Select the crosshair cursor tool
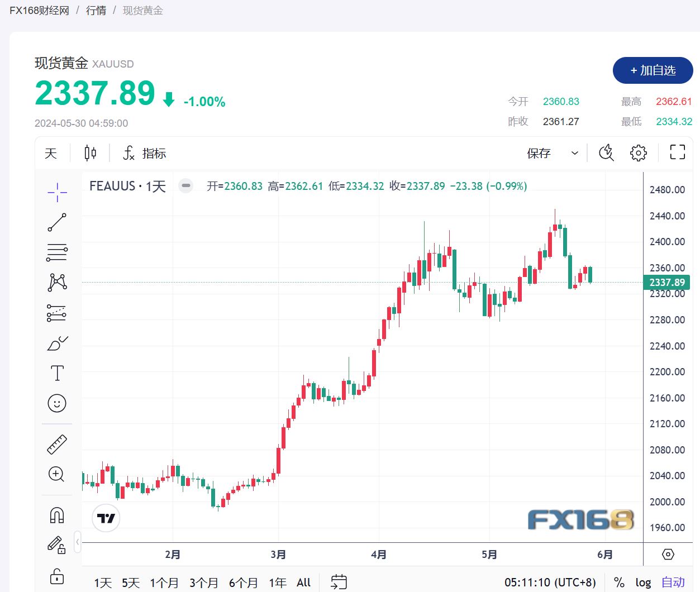Image resolution: width=700 pixels, height=592 pixels. [57, 192]
